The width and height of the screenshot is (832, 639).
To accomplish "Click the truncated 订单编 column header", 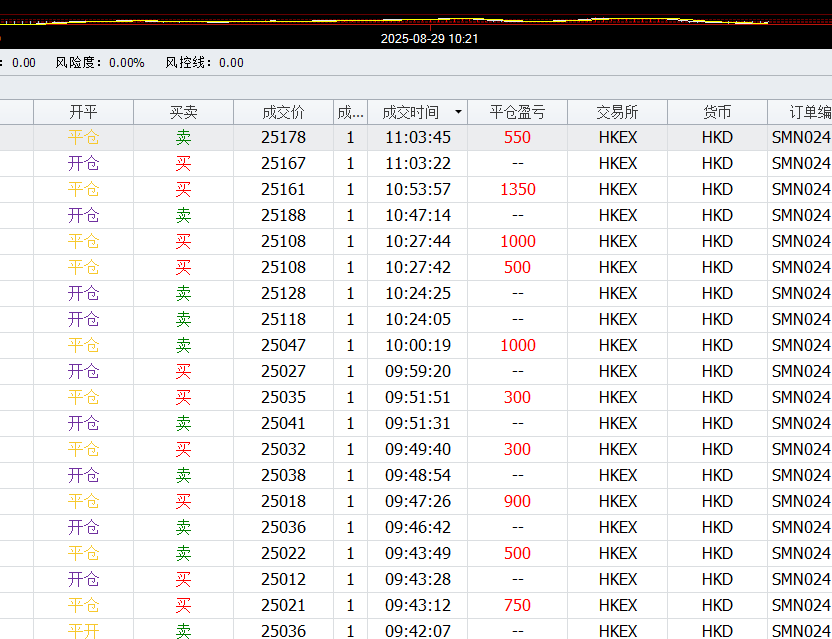I will [x=800, y=113].
